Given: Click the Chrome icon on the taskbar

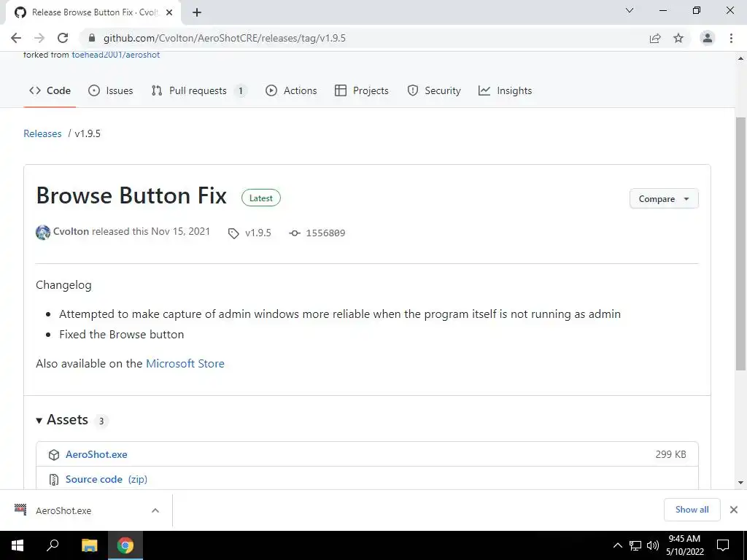Looking at the screenshot, I should 125,545.
